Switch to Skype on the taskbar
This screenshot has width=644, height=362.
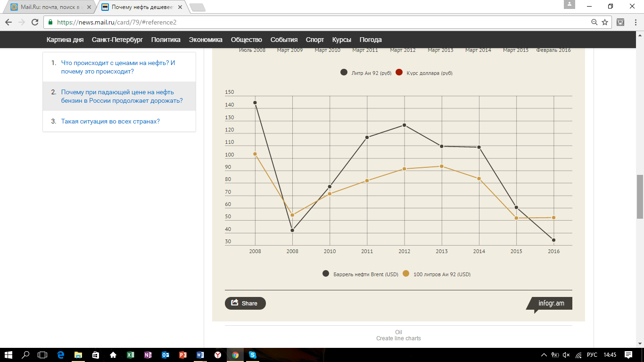[253, 355]
